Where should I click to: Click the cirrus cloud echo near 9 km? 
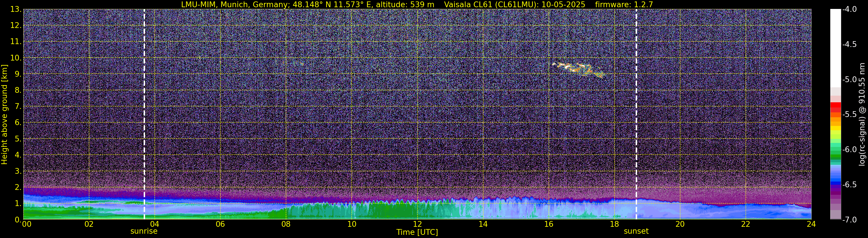(x=578, y=70)
